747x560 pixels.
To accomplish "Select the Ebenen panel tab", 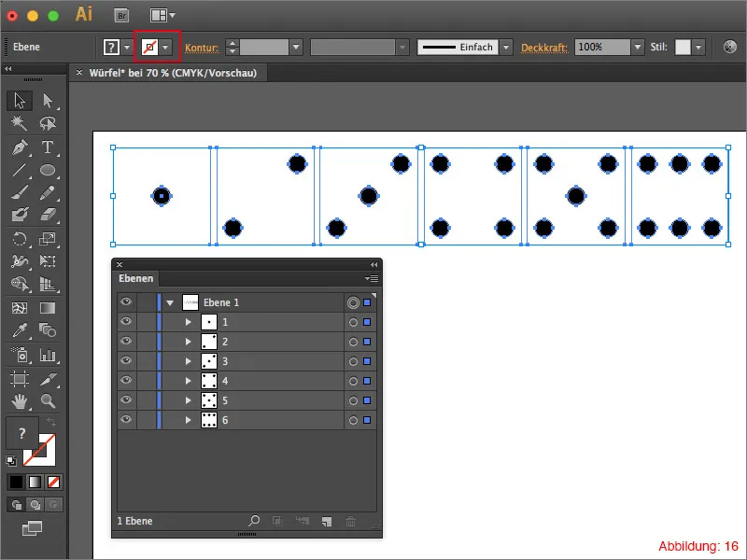I will (135, 278).
